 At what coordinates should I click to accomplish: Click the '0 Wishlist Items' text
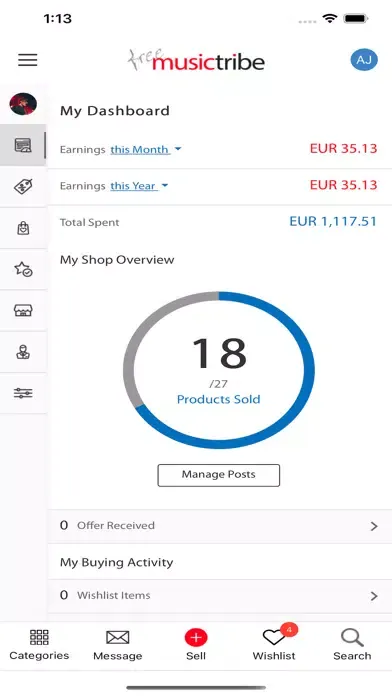pos(105,595)
